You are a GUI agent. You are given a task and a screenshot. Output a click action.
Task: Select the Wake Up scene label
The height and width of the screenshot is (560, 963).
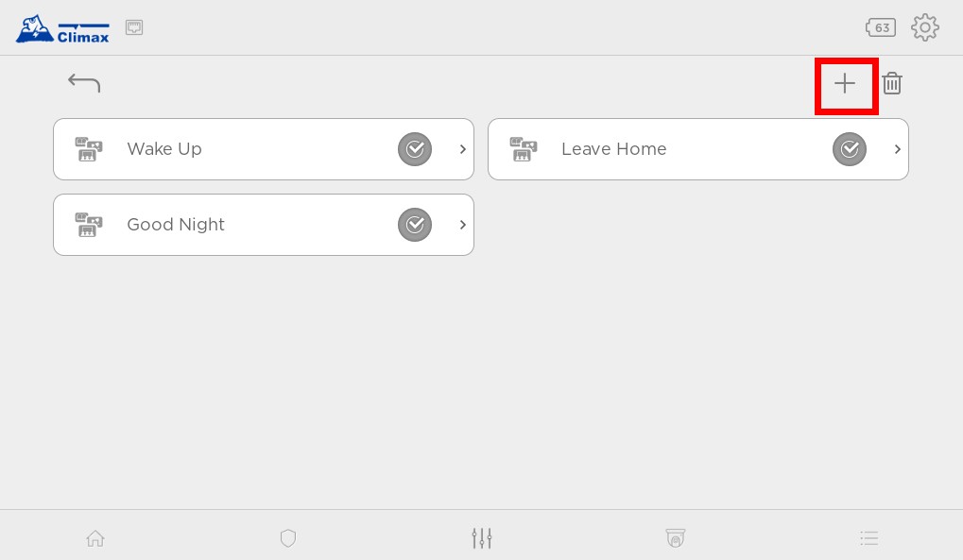(164, 149)
